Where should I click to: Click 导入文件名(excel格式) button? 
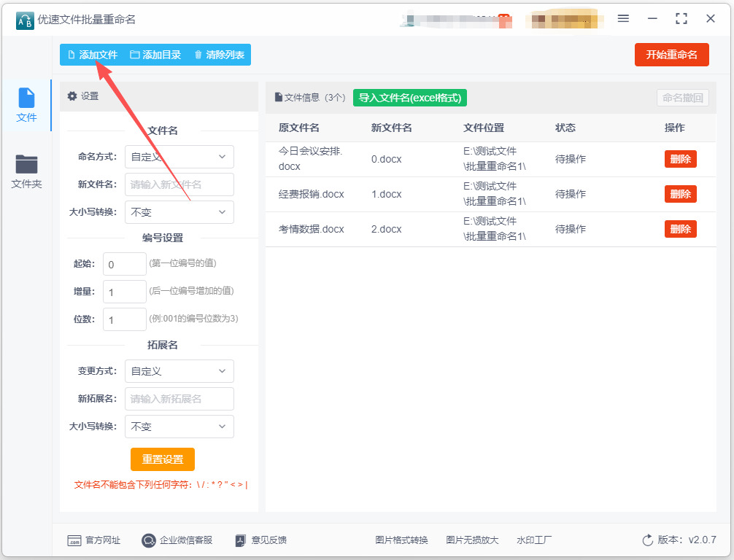click(410, 98)
